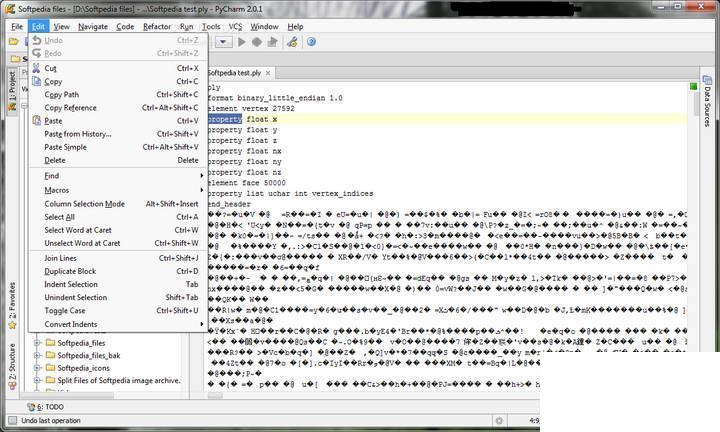The width and height of the screenshot is (720, 432).
Task: Click the 'end_header' line
Action: [x=229, y=204]
